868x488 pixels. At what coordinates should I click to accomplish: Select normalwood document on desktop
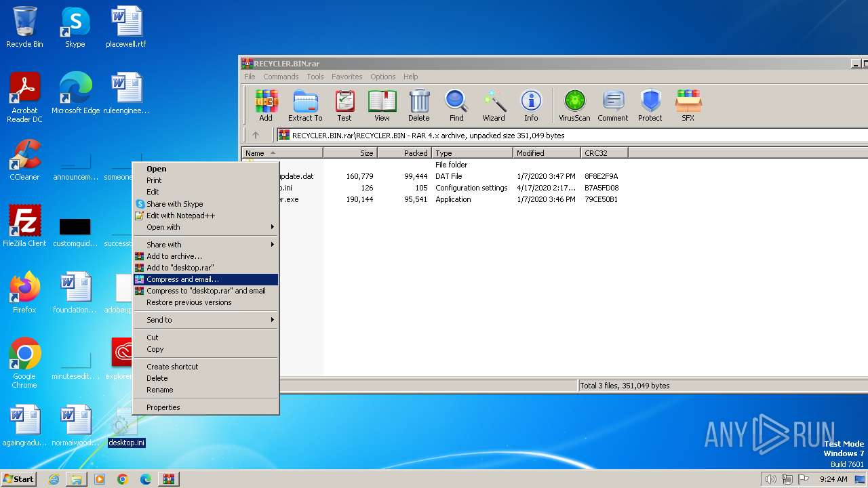pyautogui.click(x=75, y=426)
